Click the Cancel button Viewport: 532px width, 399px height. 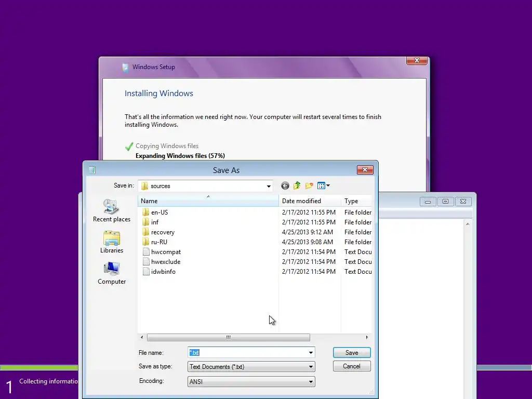352,366
